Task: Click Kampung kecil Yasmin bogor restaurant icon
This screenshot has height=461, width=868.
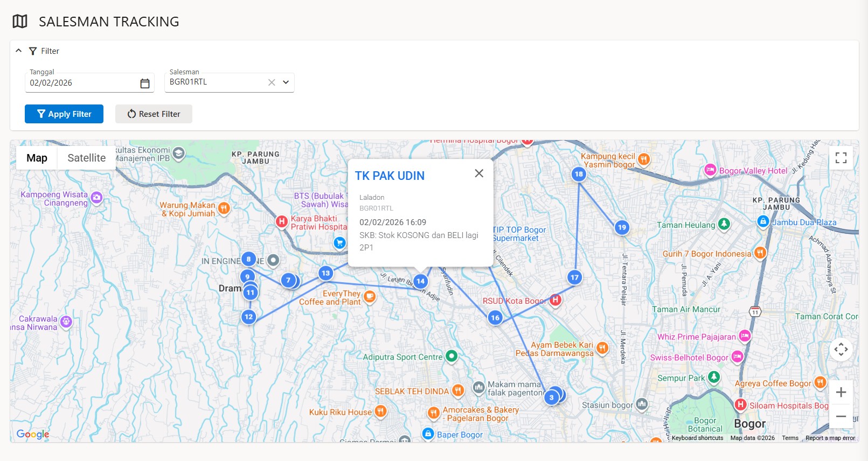Action: (644, 159)
